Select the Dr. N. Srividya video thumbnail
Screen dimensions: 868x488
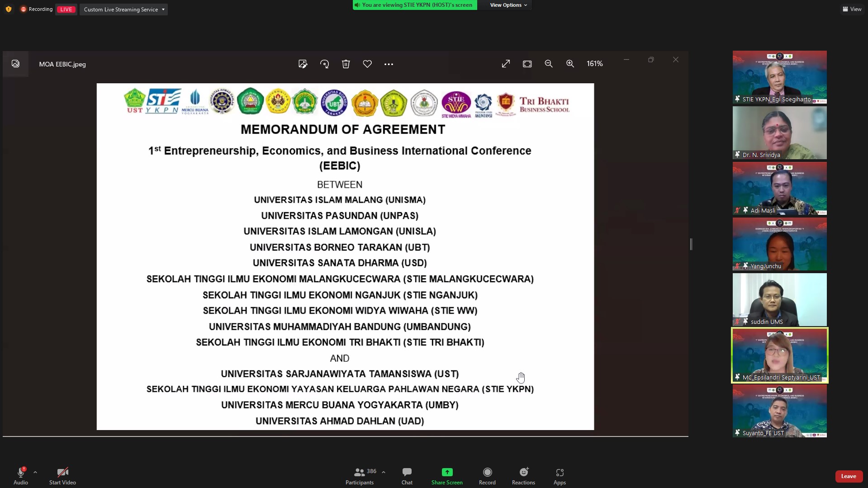tap(779, 133)
